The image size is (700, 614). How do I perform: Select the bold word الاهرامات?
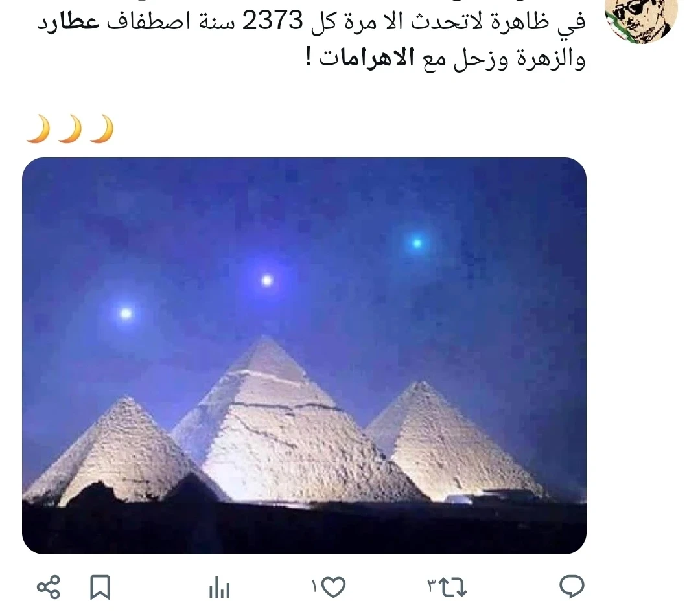click(367, 58)
